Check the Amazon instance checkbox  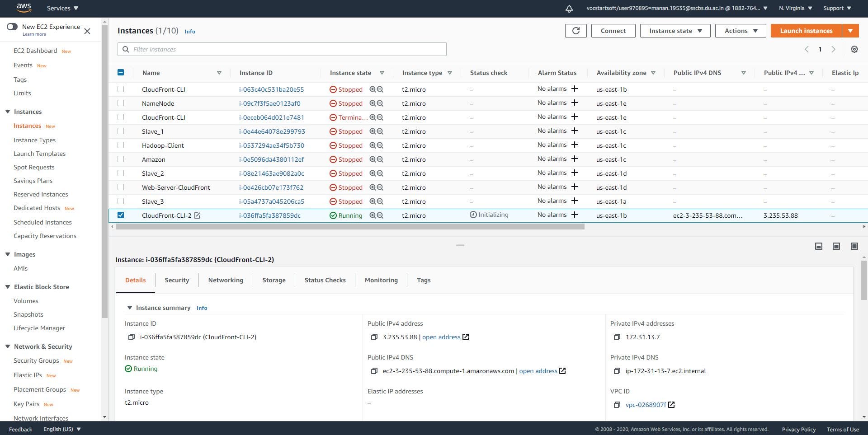pos(121,159)
